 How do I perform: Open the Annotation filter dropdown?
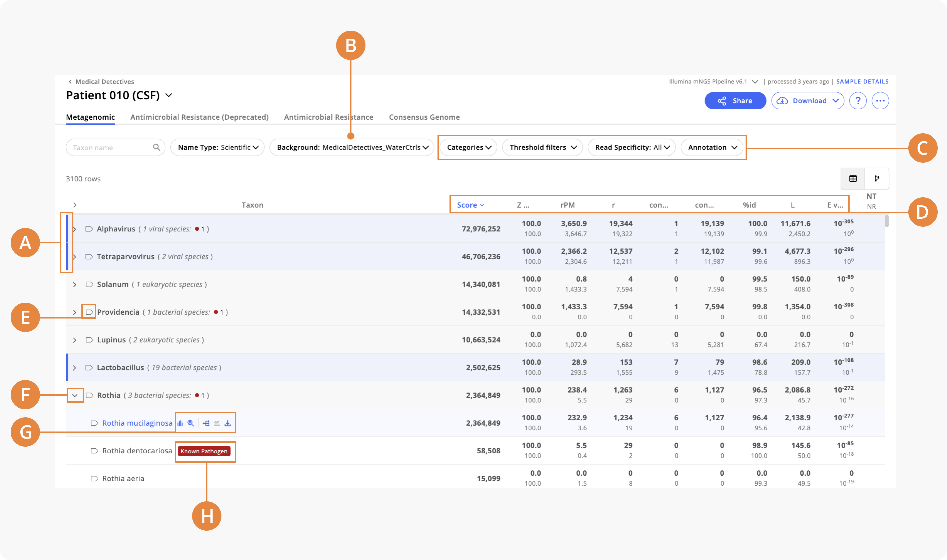pos(712,147)
